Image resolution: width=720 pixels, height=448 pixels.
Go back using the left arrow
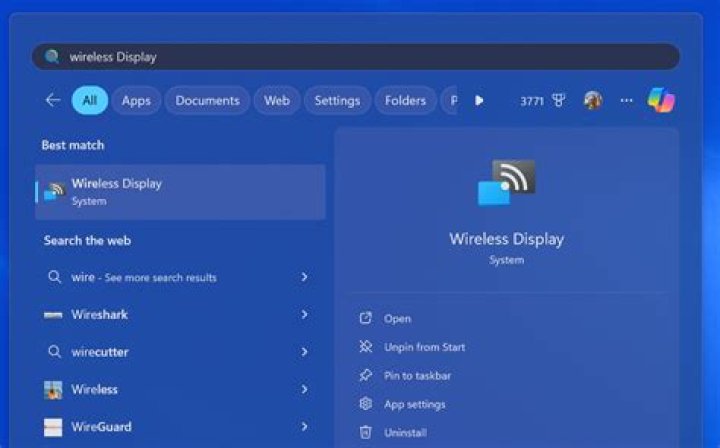click(x=53, y=100)
